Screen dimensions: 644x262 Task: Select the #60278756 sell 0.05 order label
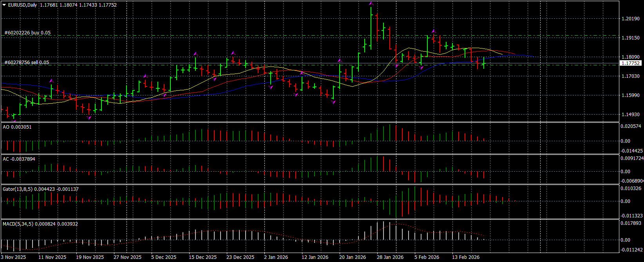[27, 63]
